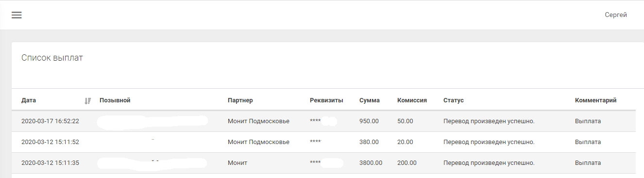Click the Статус column header

454,100
